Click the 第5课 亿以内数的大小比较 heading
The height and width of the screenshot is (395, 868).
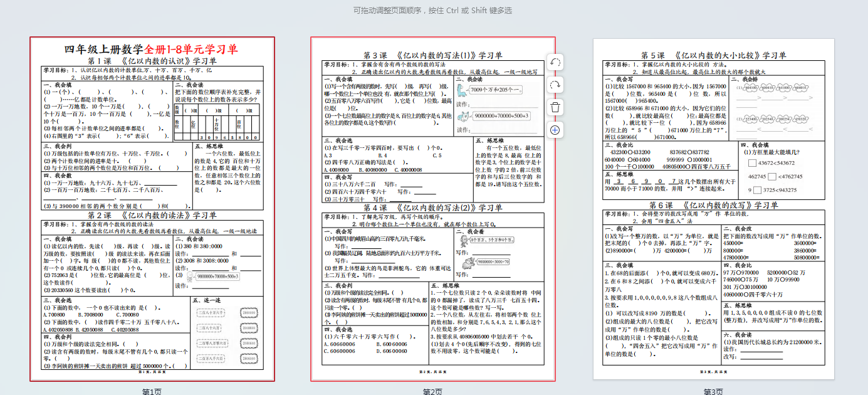click(713, 55)
